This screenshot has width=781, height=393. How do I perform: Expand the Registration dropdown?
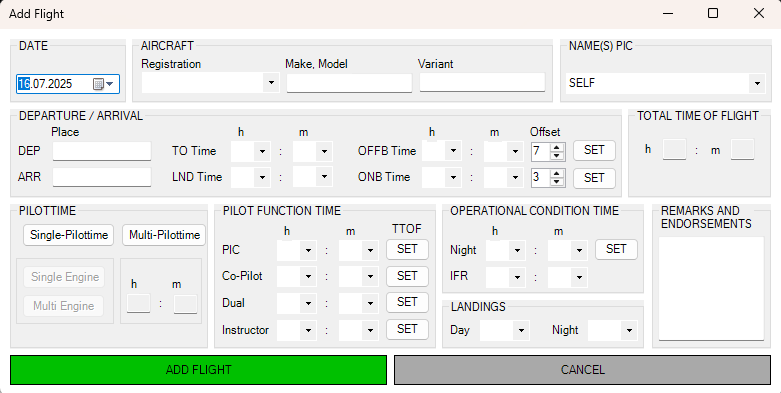[271, 82]
